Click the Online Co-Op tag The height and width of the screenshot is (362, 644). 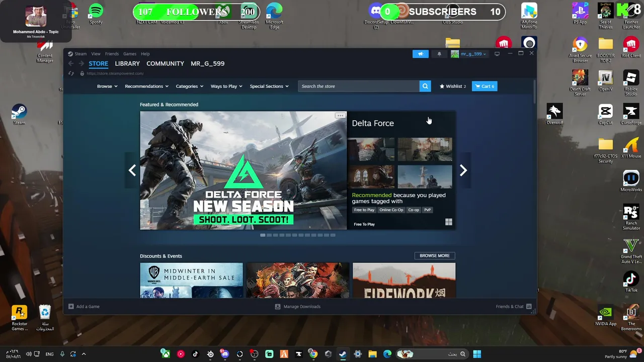tap(391, 210)
